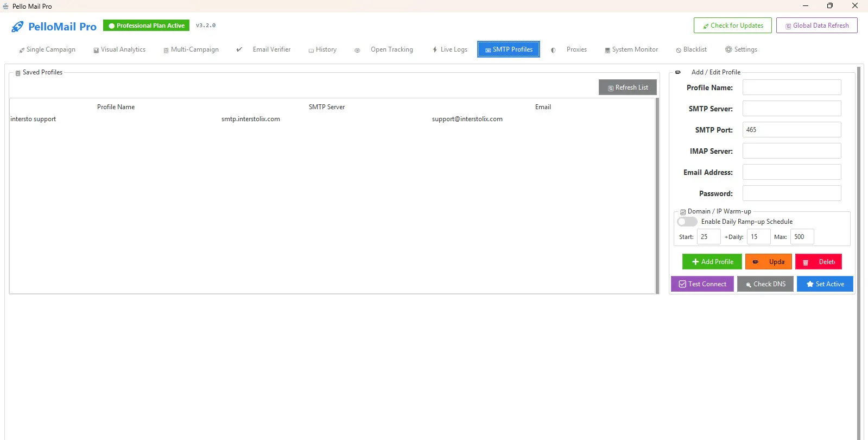Click the warm-up Max value field
Image resolution: width=868 pixels, height=440 pixels.
[802, 237]
